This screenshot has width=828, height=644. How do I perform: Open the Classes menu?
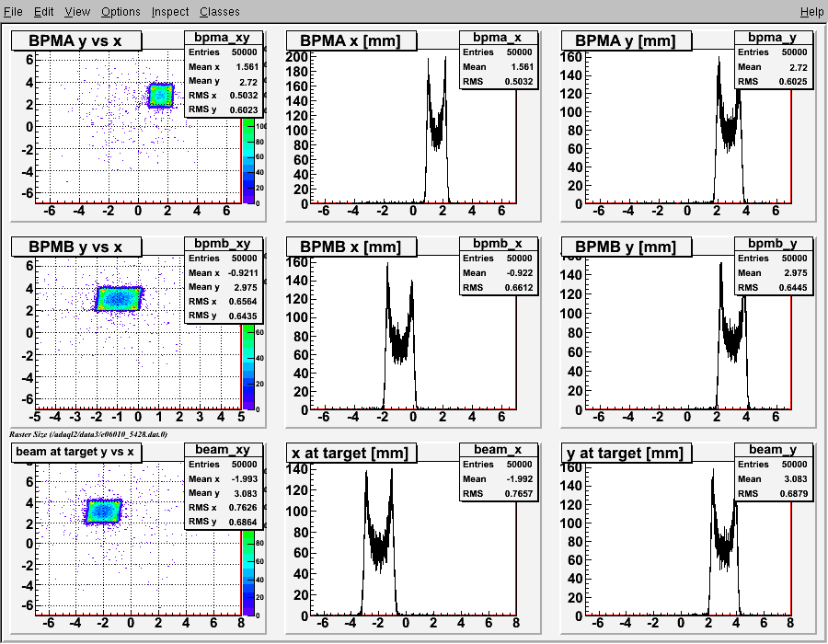(220, 12)
